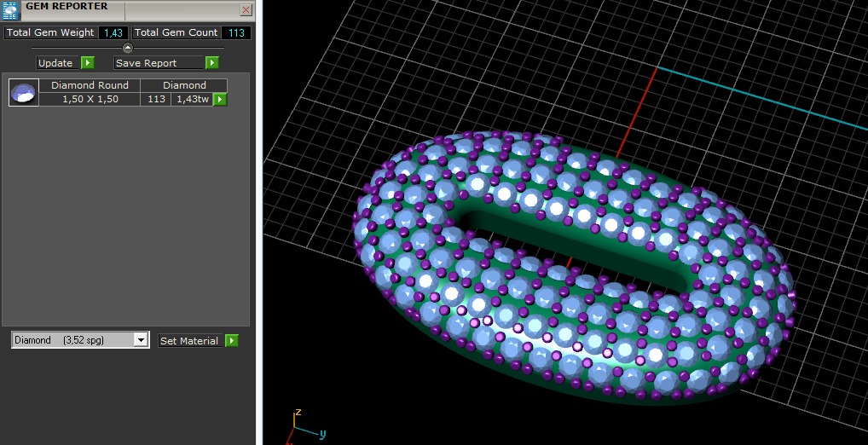
Task: Click the Total Gem Count value 113
Action: [x=236, y=32]
